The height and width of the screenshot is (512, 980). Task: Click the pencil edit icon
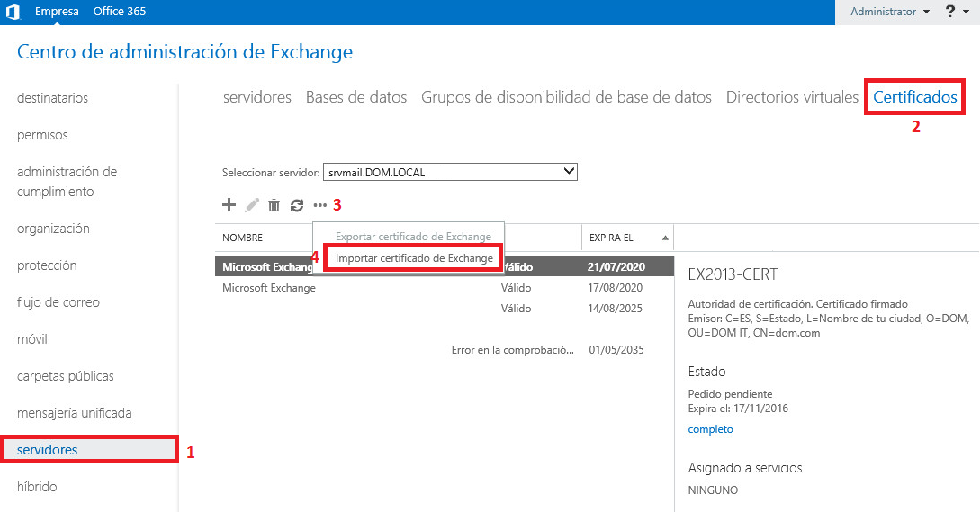click(252, 205)
